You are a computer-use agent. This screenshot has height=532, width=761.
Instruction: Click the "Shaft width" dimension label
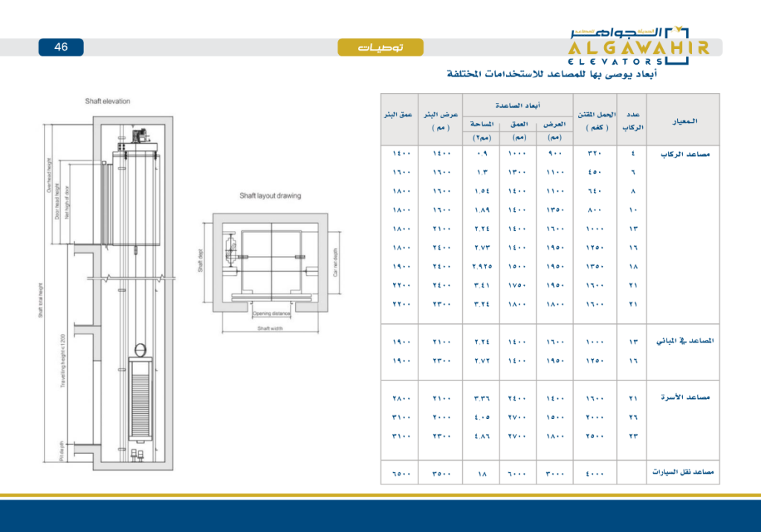(270, 328)
